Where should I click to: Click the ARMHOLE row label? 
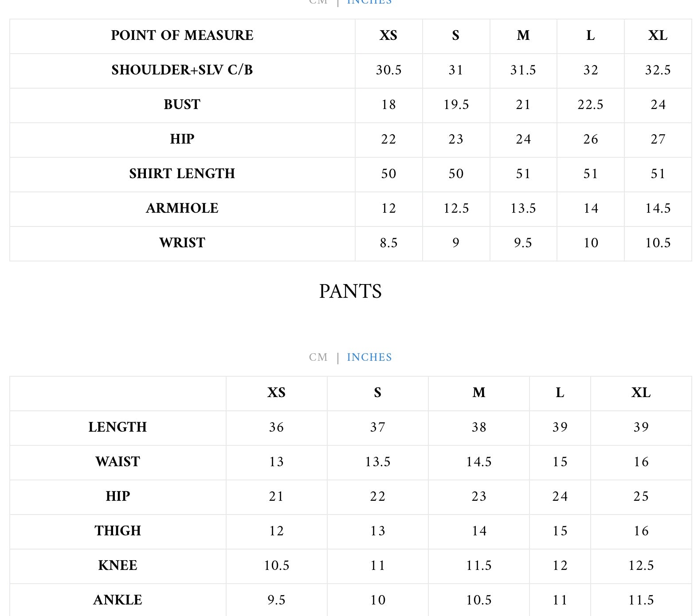(x=182, y=208)
